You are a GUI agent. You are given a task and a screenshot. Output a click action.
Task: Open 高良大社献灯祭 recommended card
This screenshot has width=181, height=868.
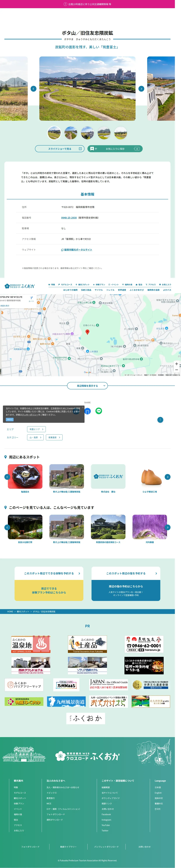[25, 529]
